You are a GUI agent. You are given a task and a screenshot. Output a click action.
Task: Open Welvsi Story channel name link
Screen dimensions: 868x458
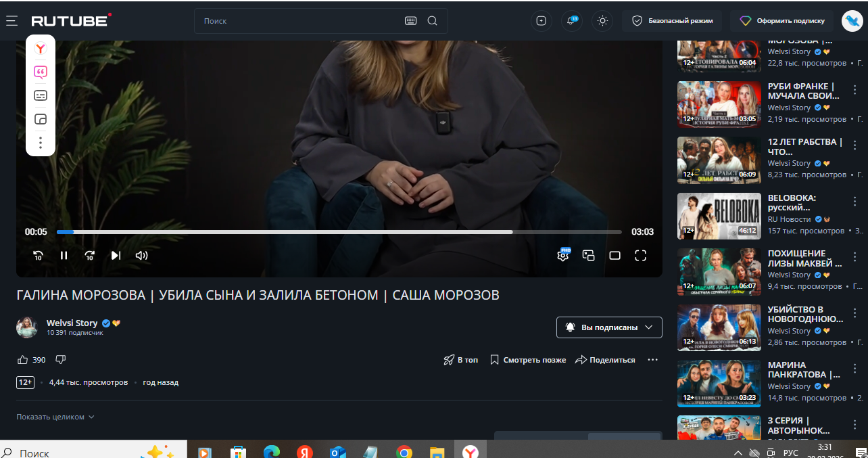pos(72,323)
